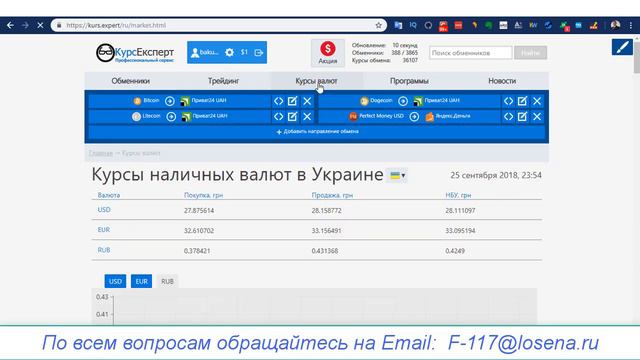Viewport: 640px width, 360px height.
Task: Show embed code for Bitcoin direction
Action: (278, 101)
